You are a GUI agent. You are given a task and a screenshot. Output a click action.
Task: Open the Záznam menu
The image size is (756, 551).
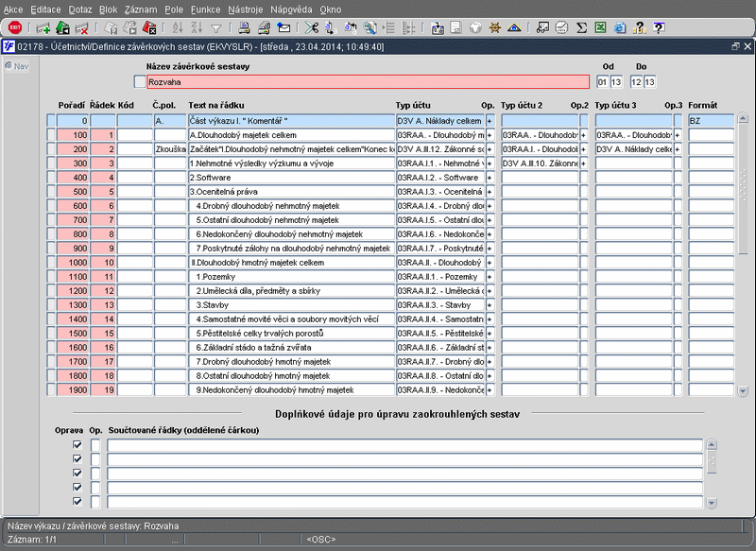point(141,9)
